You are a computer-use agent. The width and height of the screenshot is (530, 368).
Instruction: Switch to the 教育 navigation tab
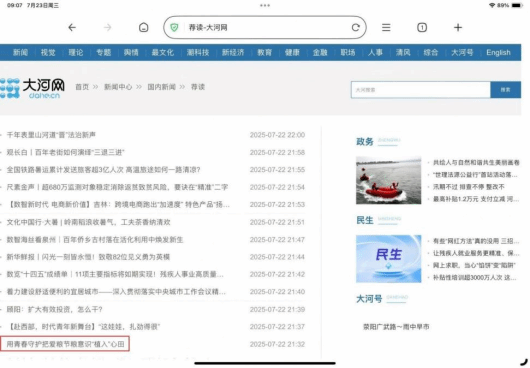[x=264, y=52]
